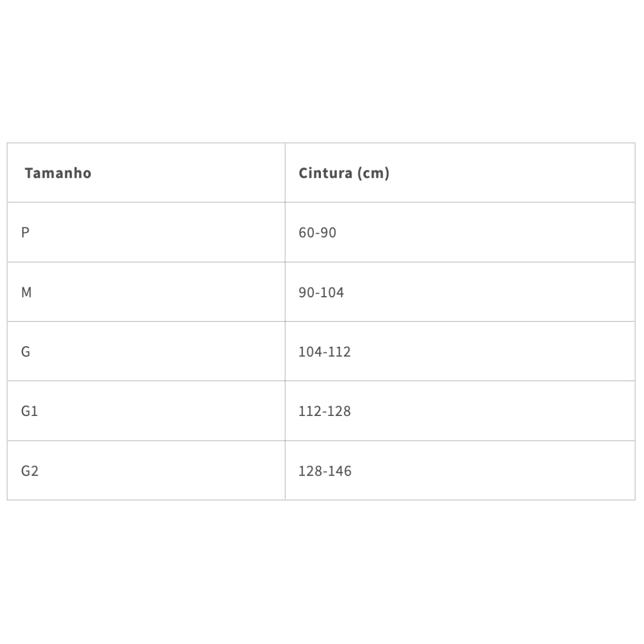Click the Cintura (cm) column header

(x=460, y=173)
